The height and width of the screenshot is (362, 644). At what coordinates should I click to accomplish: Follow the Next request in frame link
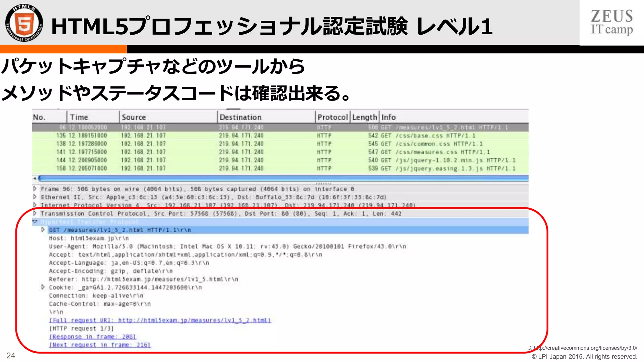[100, 345]
